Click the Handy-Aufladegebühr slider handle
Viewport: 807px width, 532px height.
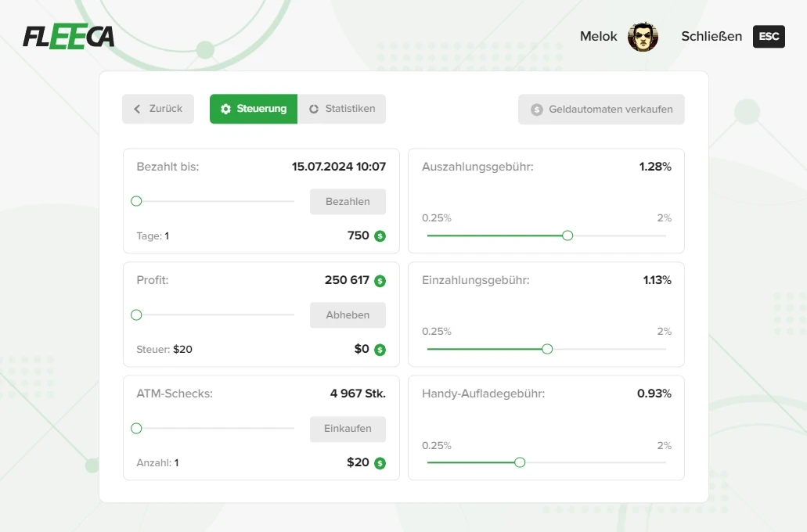pos(520,462)
